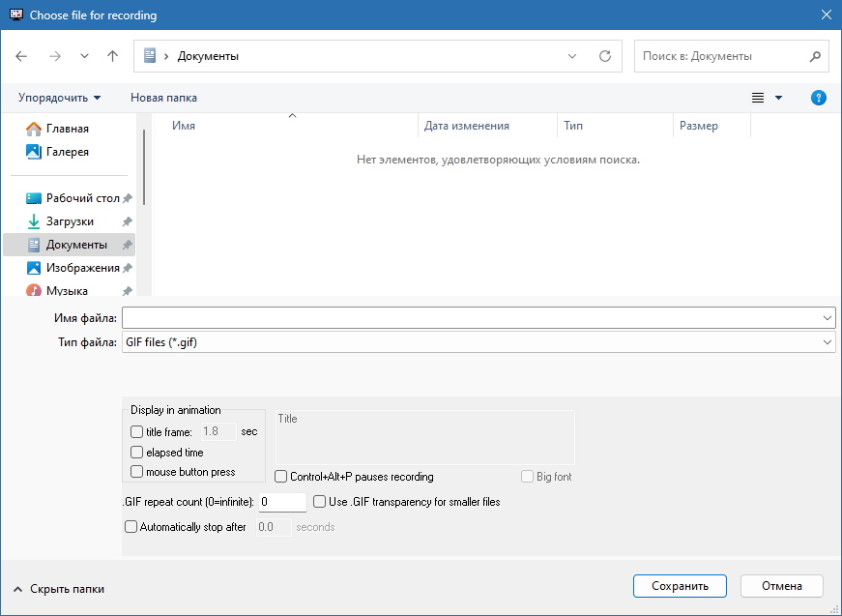Image resolution: width=842 pixels, height=616 pixels.
Task: Open the Тип файла GIF files combo box
Action: click(x=479, y=342)
